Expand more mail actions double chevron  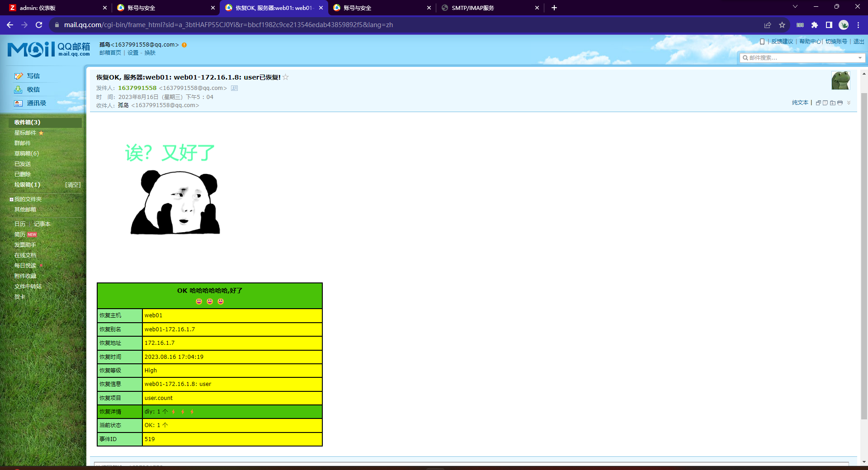point(849,103)
